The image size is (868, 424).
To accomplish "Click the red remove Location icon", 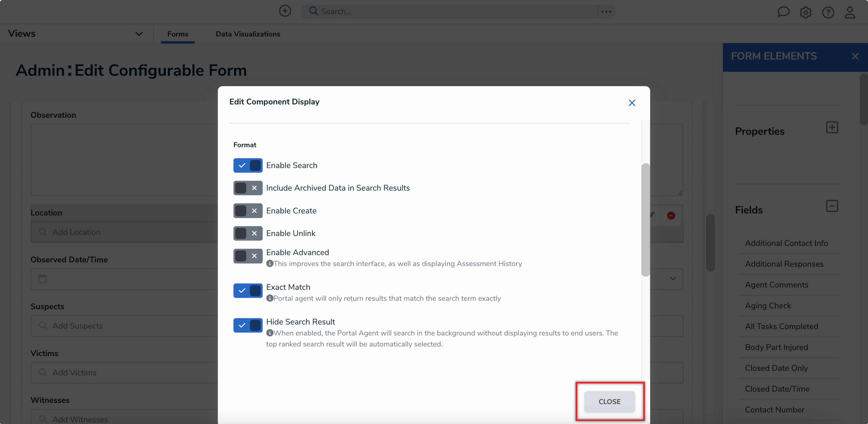I will tap(671, 215).
